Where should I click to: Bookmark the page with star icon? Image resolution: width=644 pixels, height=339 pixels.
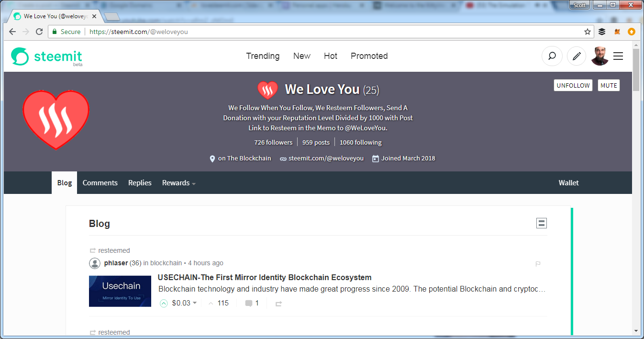click(587, 32)
